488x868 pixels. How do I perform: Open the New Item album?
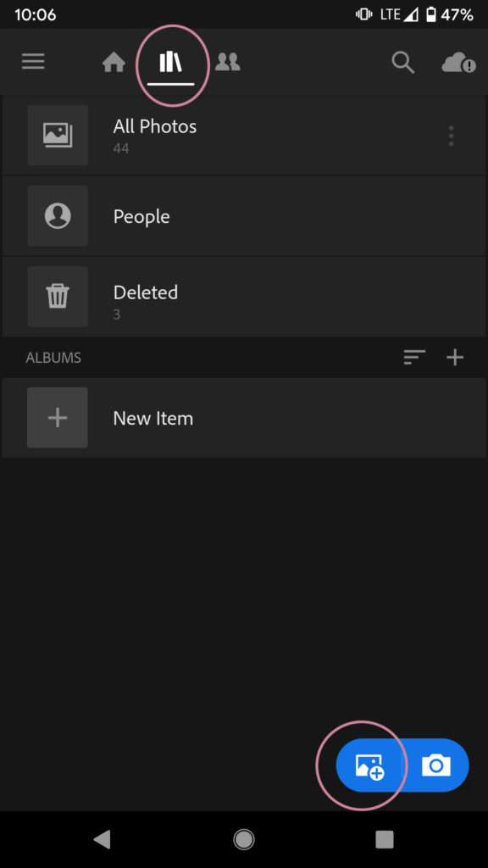[x=153, y=417]
